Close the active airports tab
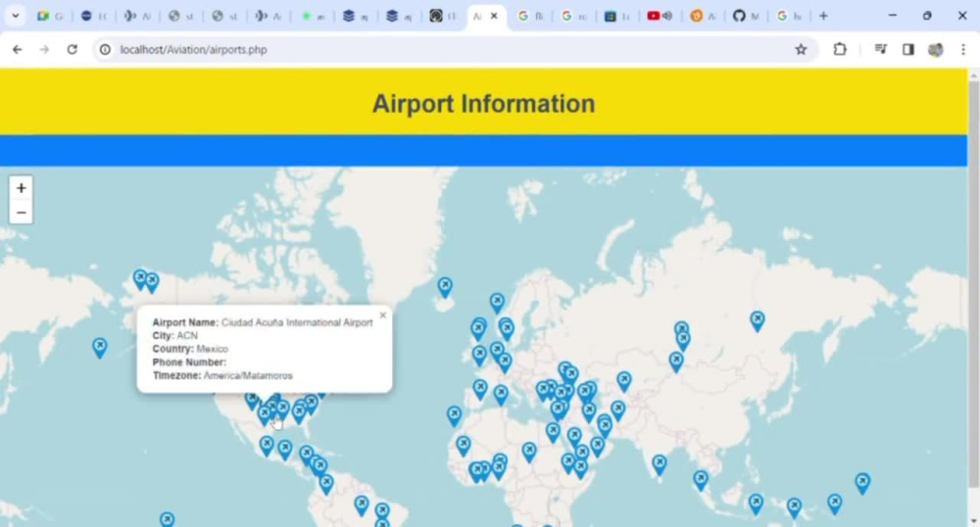Image resolution: width=980 pixels, height=527 pixels. click(494, 16)
